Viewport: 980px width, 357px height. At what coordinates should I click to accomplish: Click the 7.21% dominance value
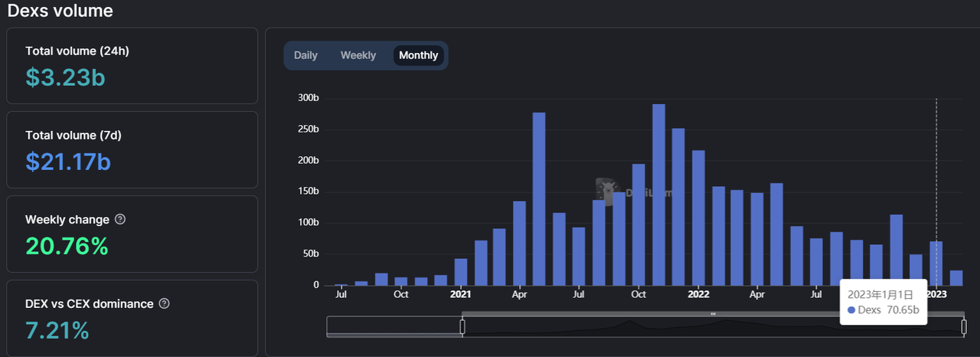57,331
